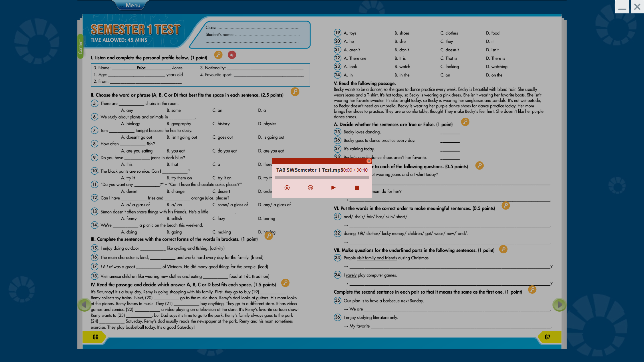644x362 pixels.
Task: Click page number 67
Action: 547,337
